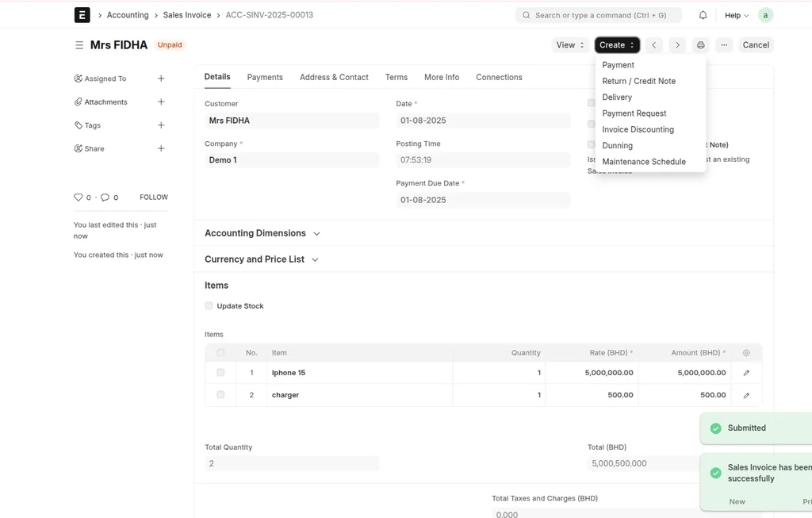Open the ERPNext home logo
Image resolution: width=812 pixels, height=518 pixels.
coord(82,15)
